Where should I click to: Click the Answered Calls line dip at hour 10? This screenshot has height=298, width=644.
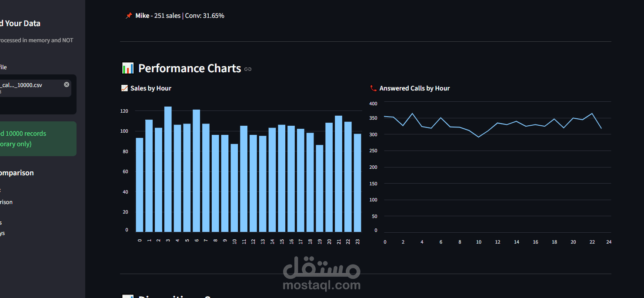pos(479,137)
